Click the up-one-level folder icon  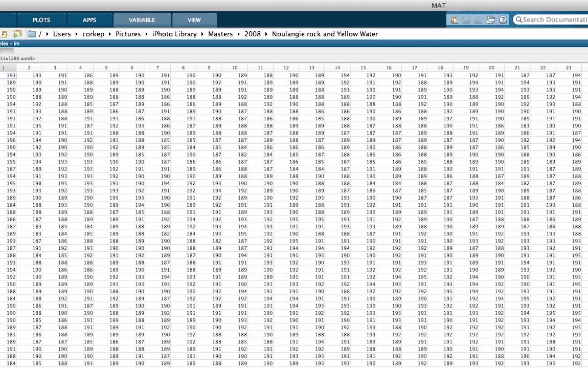[4, 33]
